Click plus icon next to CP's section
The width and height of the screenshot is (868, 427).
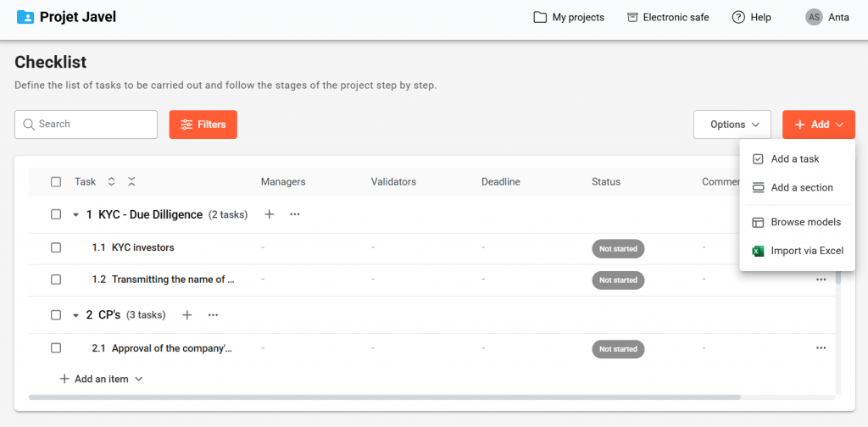(187, 315)
